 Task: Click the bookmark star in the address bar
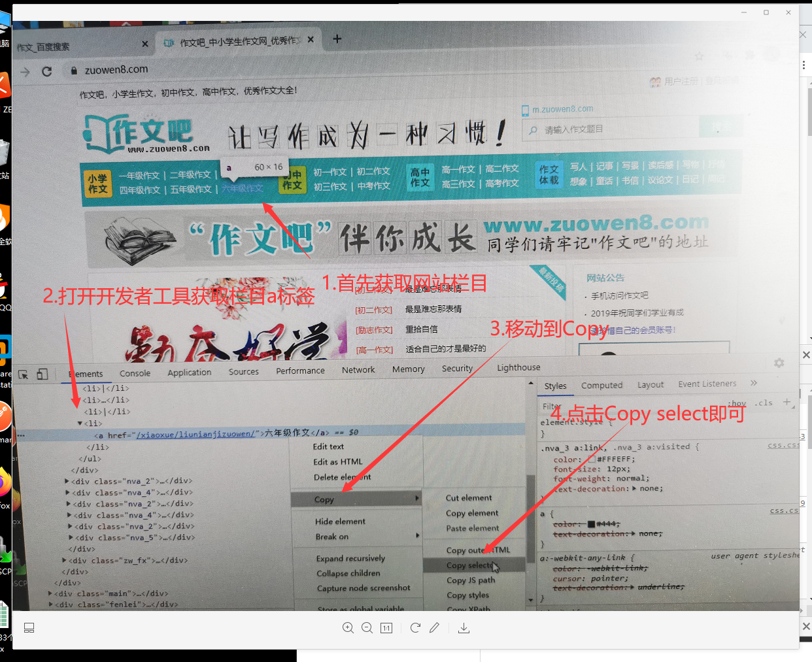pos(700,56)
